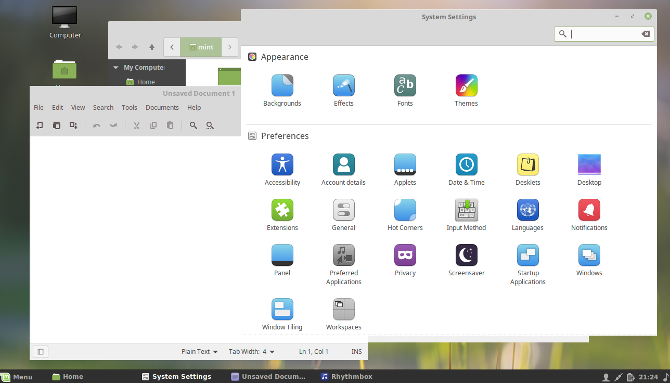
Task: Open the Window Tiling icon
Action: (x=282, y=314)
